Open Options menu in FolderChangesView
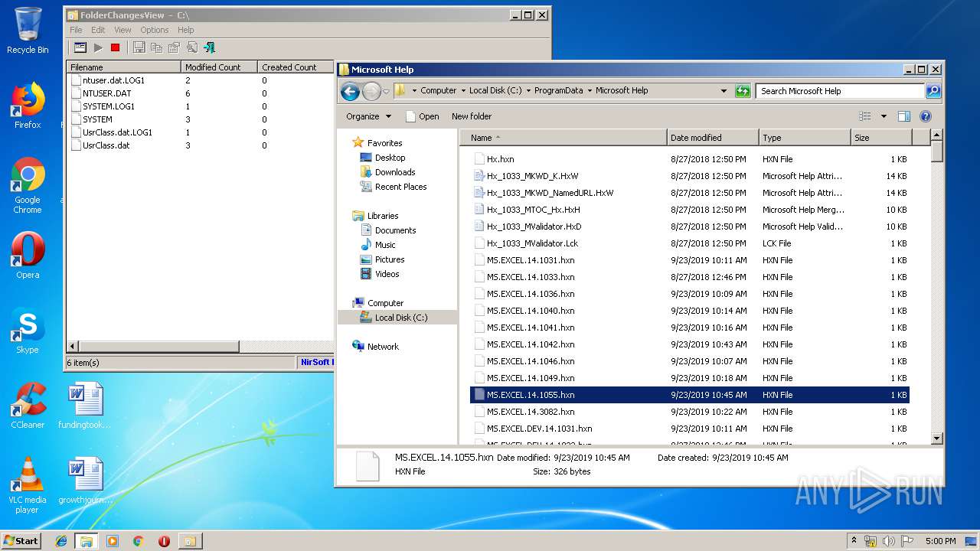 click(154, 30)
